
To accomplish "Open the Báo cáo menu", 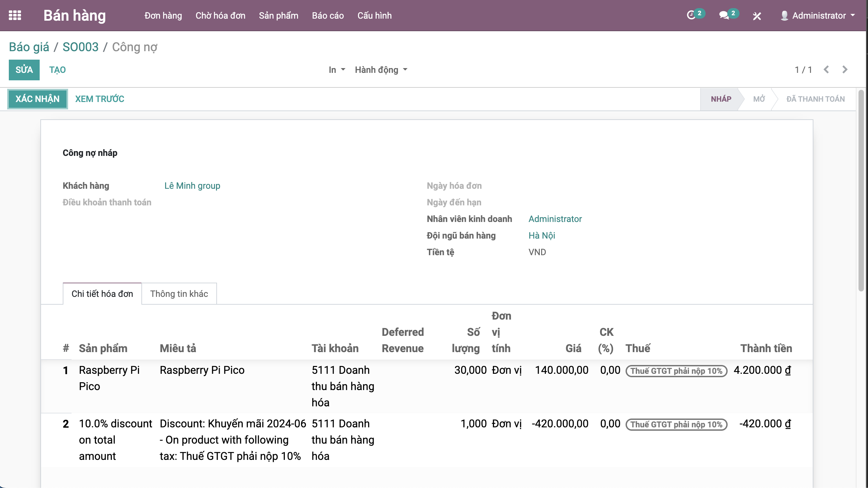I will (328, 16).
